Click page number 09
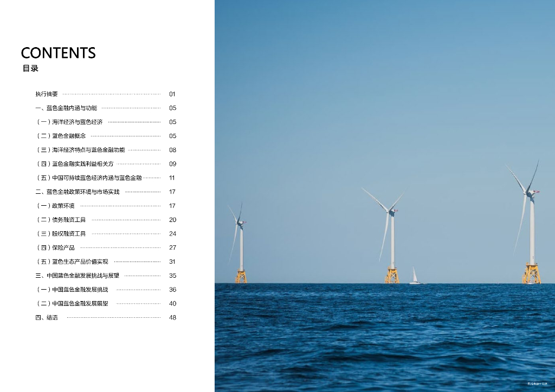Viewport: 555px width, 392px height. click(x=172, y=164)
